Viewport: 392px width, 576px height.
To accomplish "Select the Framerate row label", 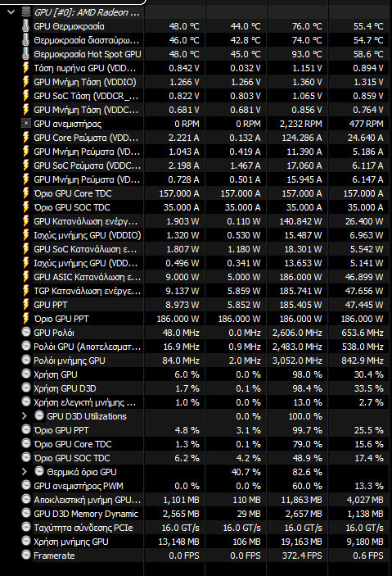I will tap(54, 556).
